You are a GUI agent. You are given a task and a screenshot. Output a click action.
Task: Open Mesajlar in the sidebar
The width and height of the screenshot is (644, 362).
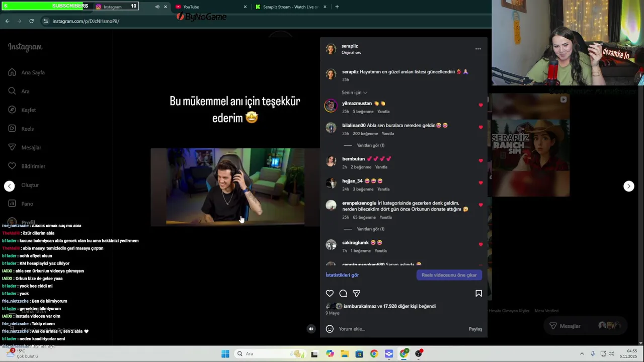point(25,147)
